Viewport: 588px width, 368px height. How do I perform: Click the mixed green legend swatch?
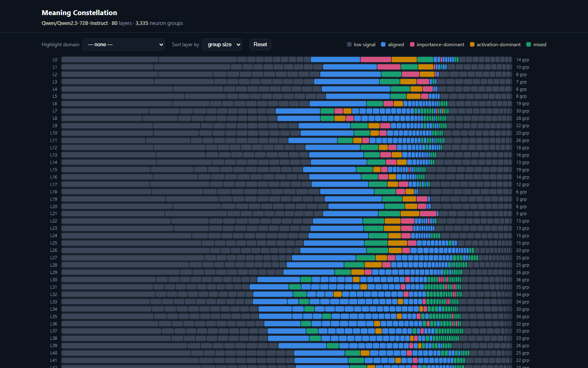(529, 45)
